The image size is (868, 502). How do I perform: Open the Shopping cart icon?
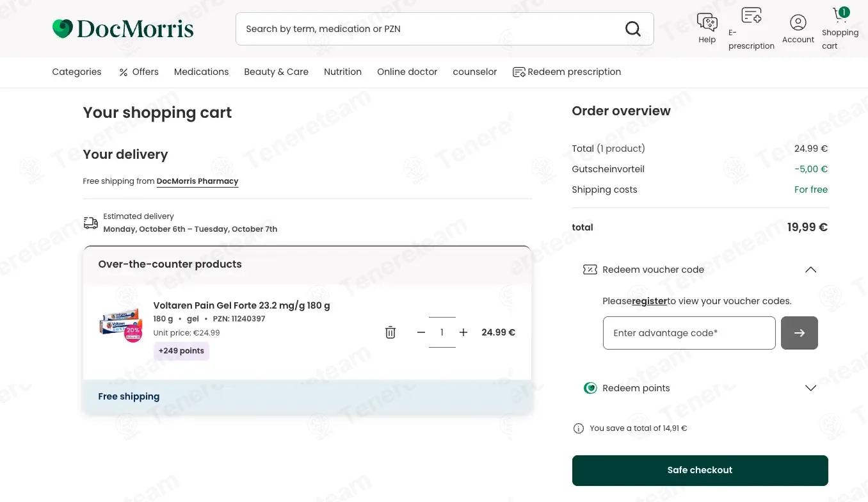[x=840, y=15]
